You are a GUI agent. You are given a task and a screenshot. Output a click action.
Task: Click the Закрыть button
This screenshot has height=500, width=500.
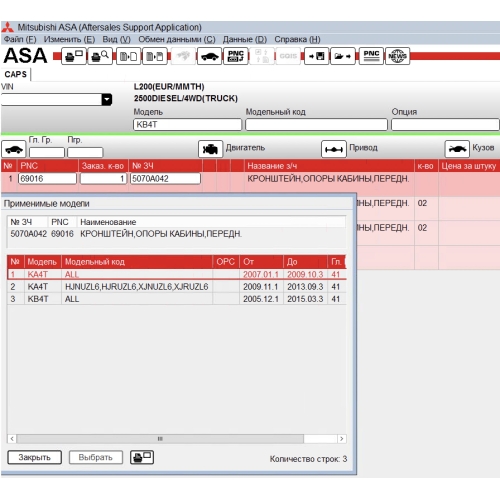pos(34,457)
